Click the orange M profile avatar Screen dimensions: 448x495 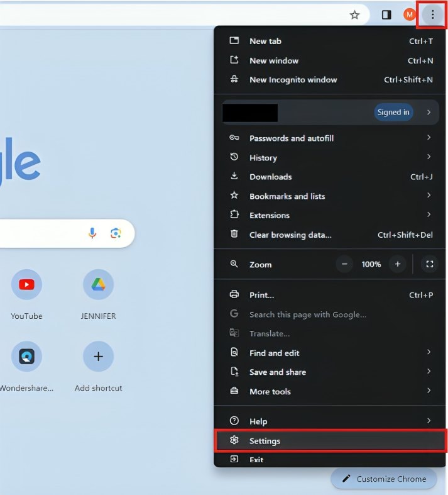tap(409, 14)
